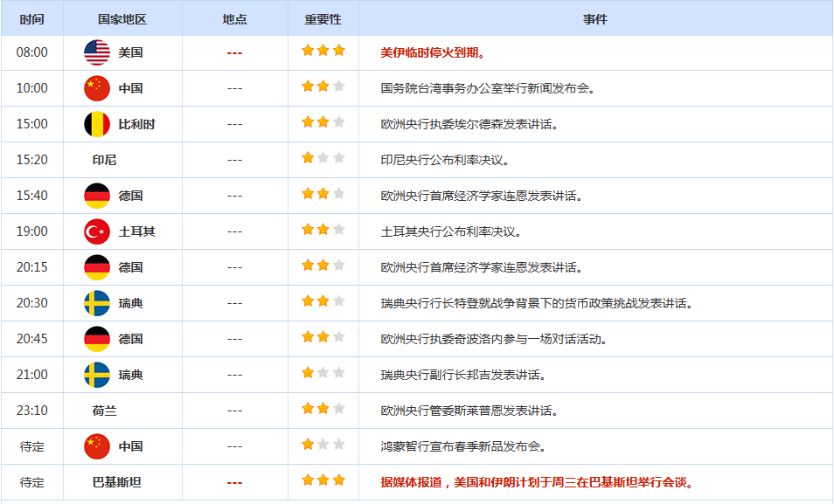
Task: Click the star rating in 巴基斯坦 row
Action: (323, 480)
